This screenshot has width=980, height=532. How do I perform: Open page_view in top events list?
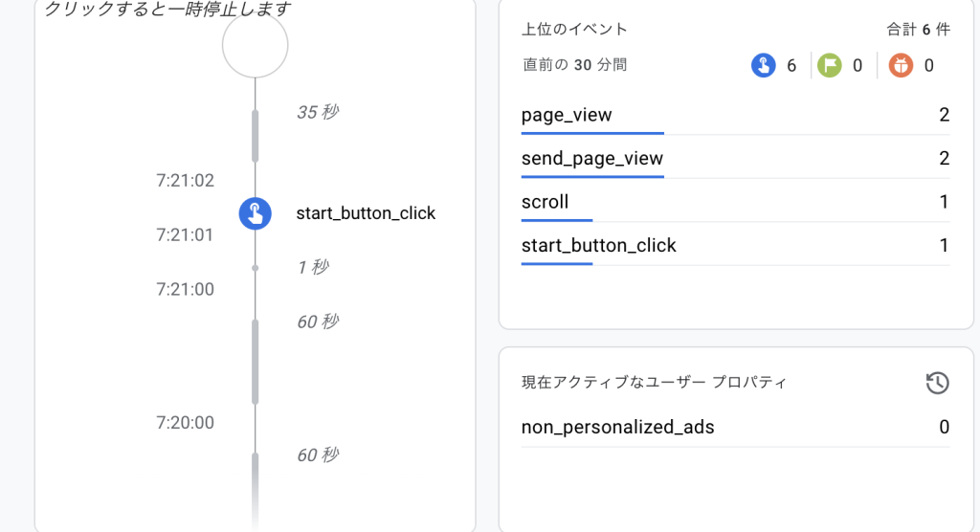coord(567,116)
